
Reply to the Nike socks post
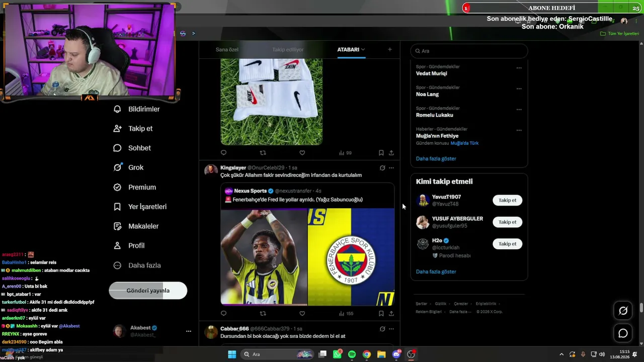[224, 153]
